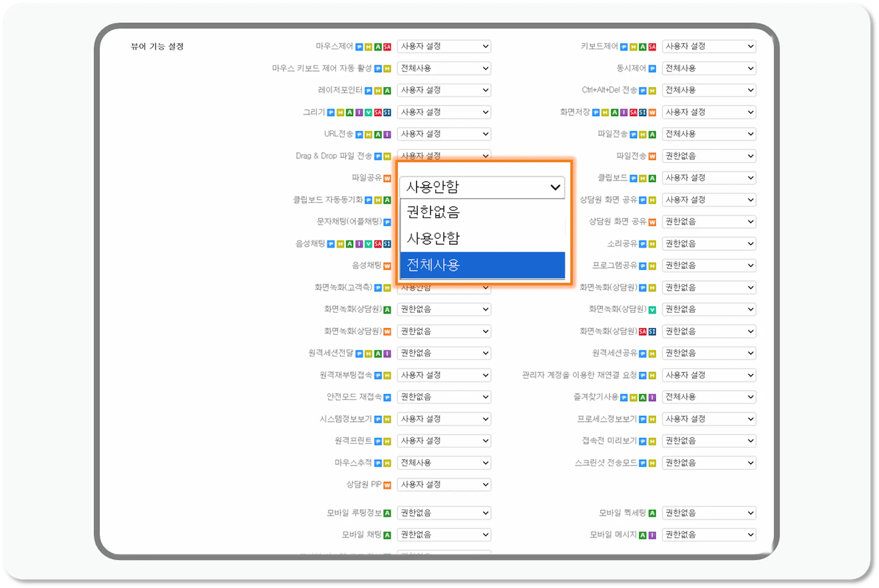Select 권한없음 in the open dropdown list
879x588 pixels.
pos(433,212)
